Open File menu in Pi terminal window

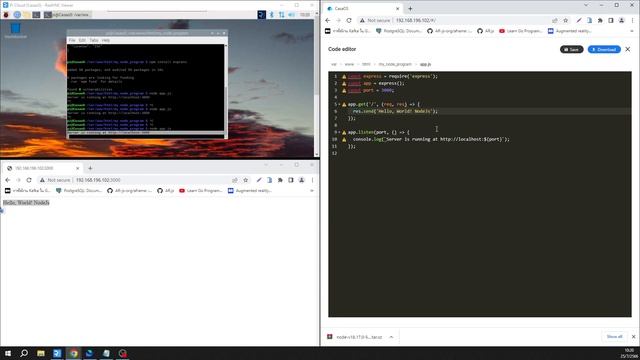(x=72, y=40)
